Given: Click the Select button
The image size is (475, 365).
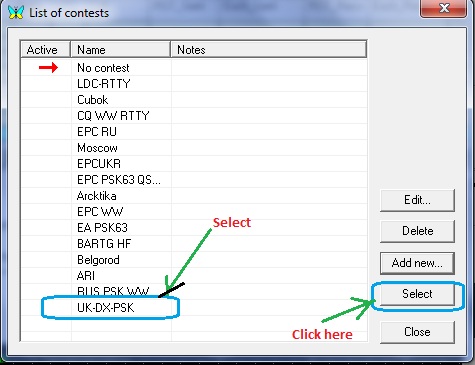Looking at the screenshot, I should point(417,294).
